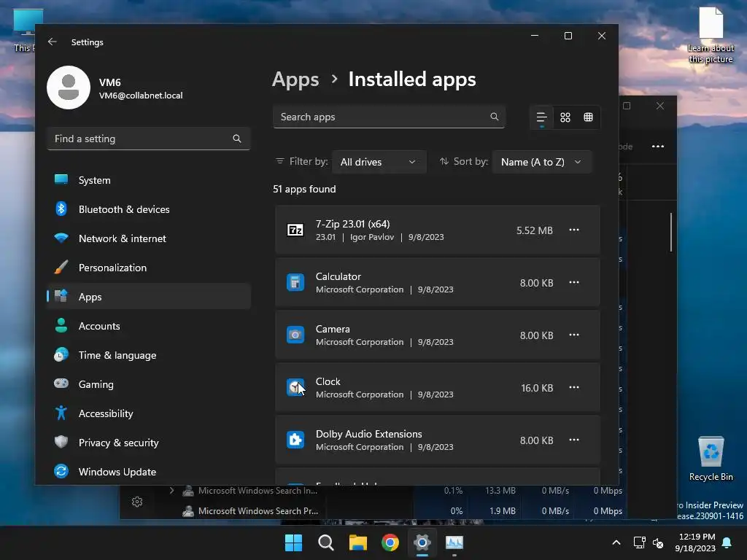Click Learn about this picture desktop item

[x=711, y=35]
